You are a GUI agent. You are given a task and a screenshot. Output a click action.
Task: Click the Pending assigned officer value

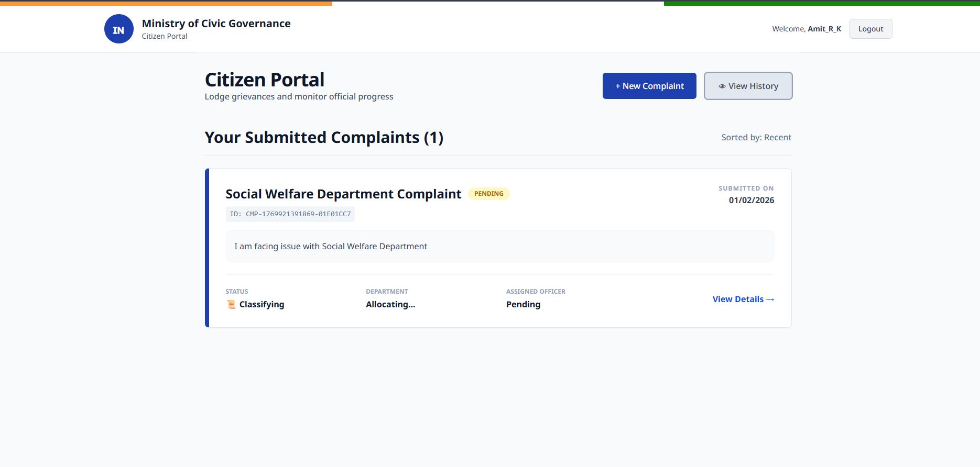point(523,304)
